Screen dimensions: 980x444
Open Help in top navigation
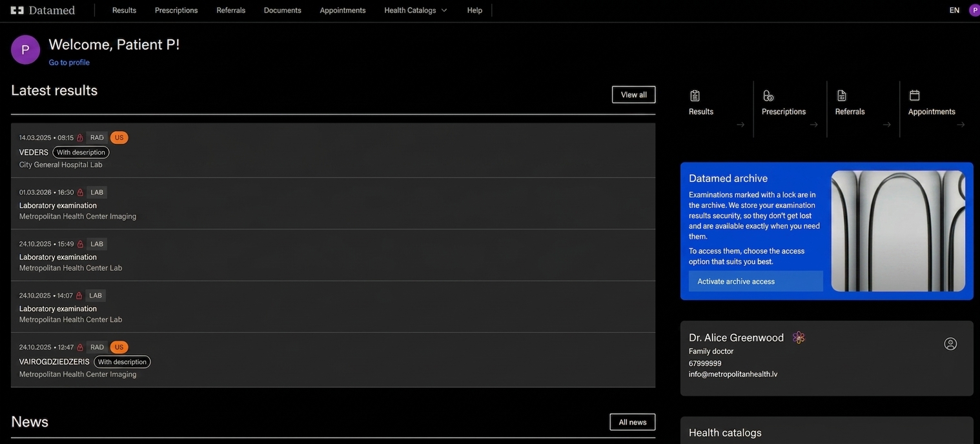point(475,10)
